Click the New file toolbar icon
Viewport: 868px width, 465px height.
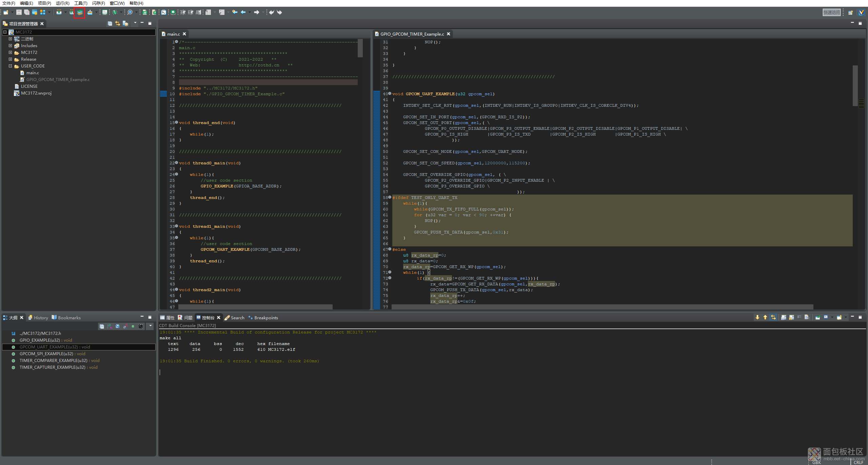click(x=6, y=12)
